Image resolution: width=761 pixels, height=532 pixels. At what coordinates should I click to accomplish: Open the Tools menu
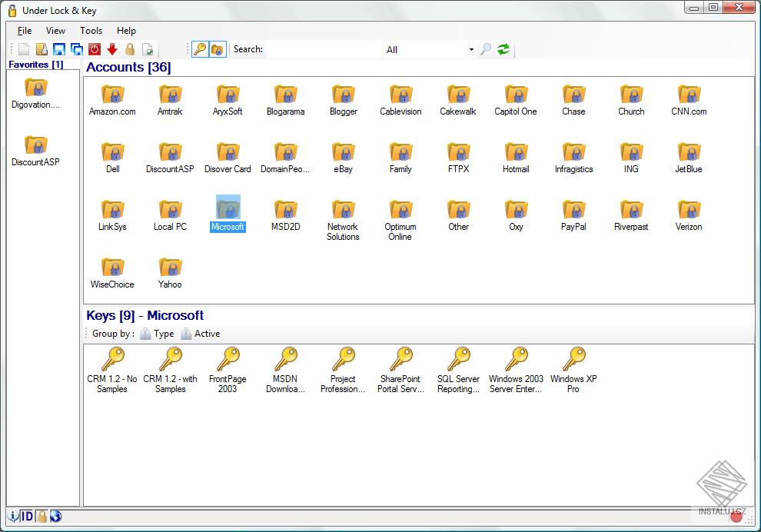91,31
